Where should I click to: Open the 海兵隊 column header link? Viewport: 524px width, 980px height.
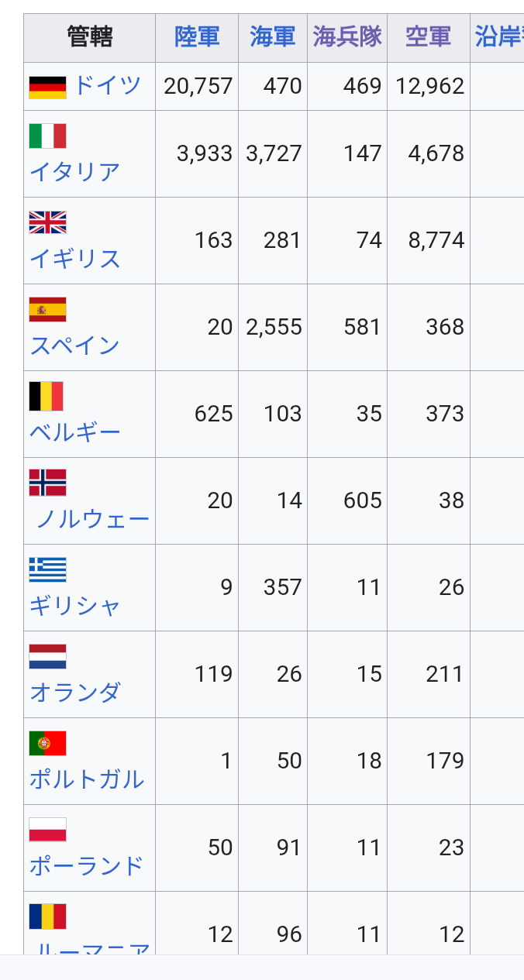(348, 36)
